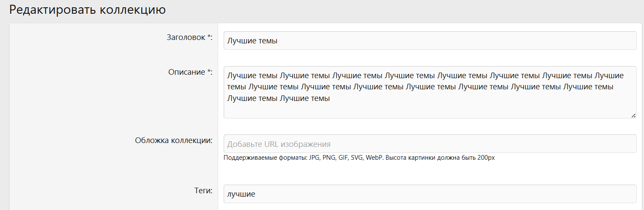Click the first line of description text

coord(425,76)
